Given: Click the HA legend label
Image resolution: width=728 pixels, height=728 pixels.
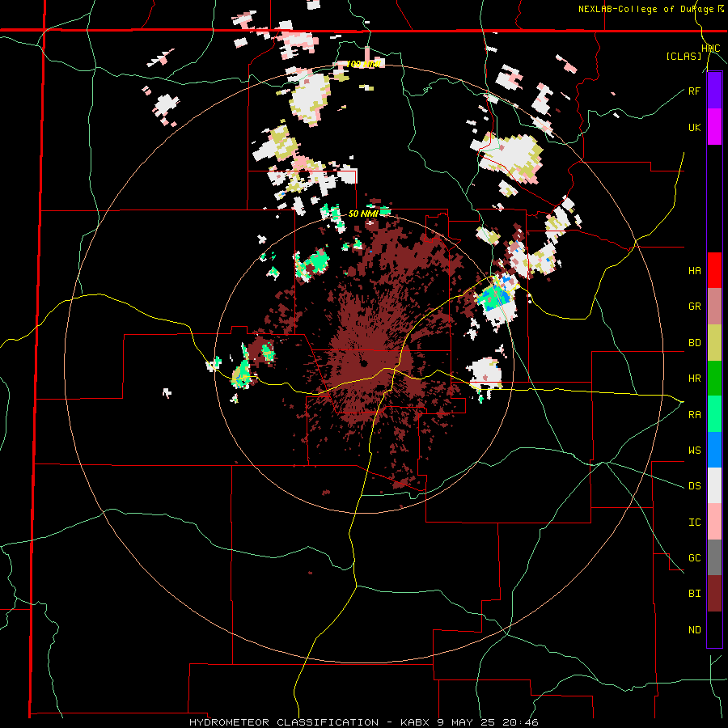Looking at the screenshot, I should click(694, 270).
